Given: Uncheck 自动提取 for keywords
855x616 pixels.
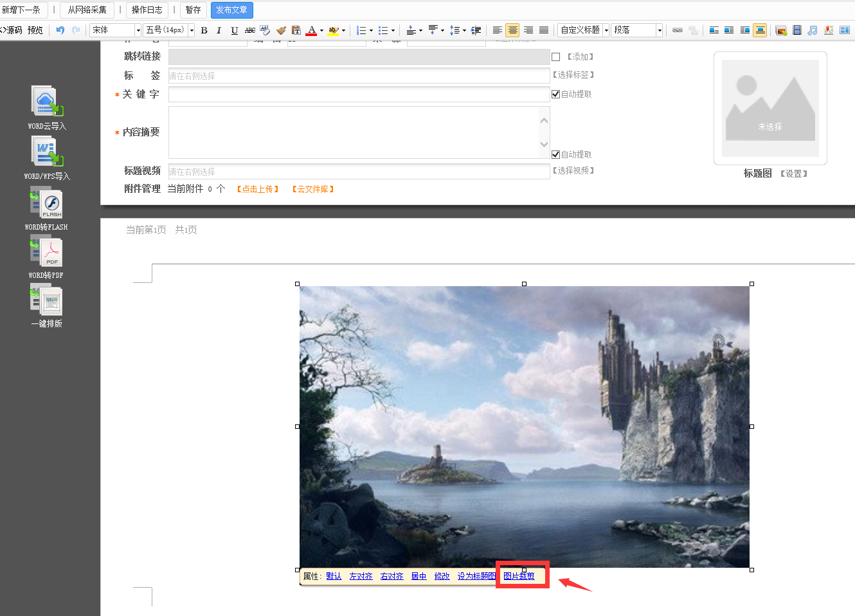Looking at the screenshot, I should click(556, 94).
